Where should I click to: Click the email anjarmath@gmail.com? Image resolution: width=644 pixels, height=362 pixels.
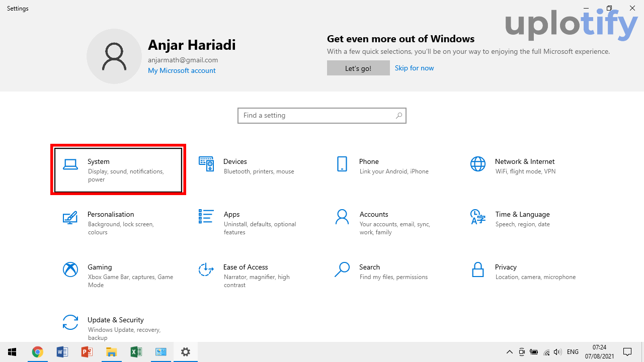tap(183, 60)
